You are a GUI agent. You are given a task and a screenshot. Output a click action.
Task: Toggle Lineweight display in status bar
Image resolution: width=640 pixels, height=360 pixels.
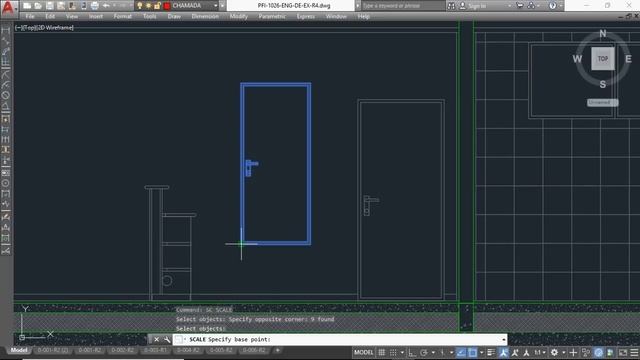click(x=491, y=352)
